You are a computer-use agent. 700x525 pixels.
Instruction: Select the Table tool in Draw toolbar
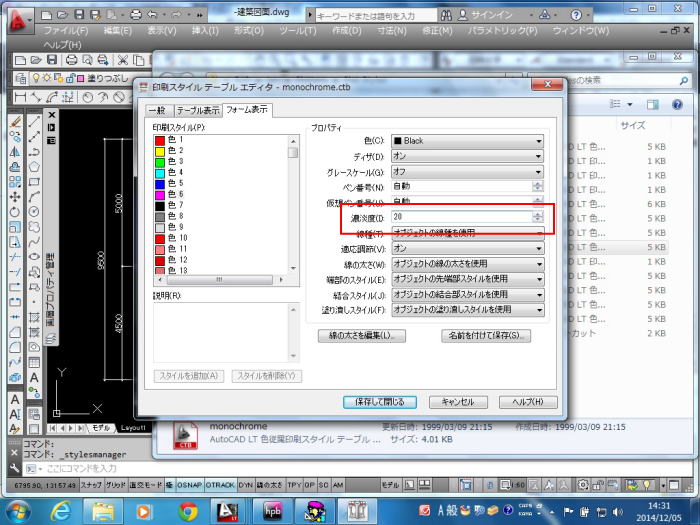pyautogui.click(x=34, y=362)
